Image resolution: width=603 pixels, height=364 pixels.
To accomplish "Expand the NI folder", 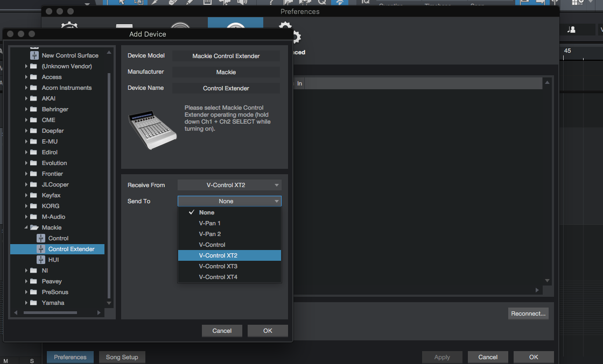I will pos(26,270).
